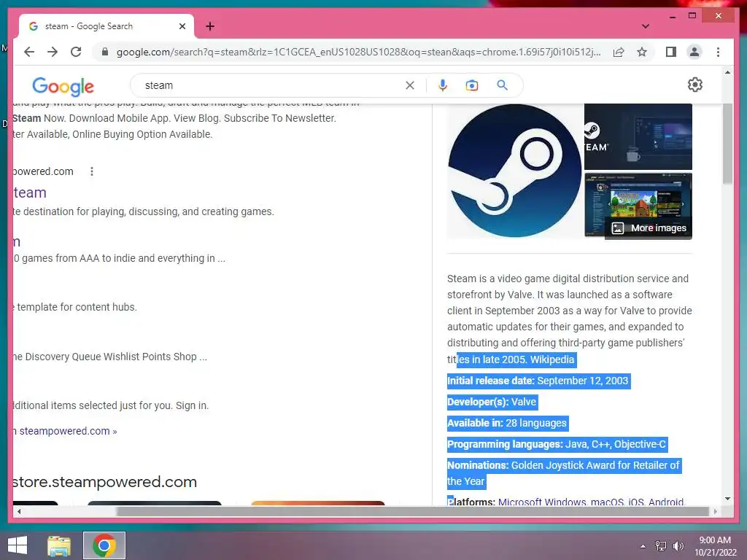The height and width of the screenshot is (560, 747).
Task: Open the Chrome profile menu
Action: click(694, 52)
